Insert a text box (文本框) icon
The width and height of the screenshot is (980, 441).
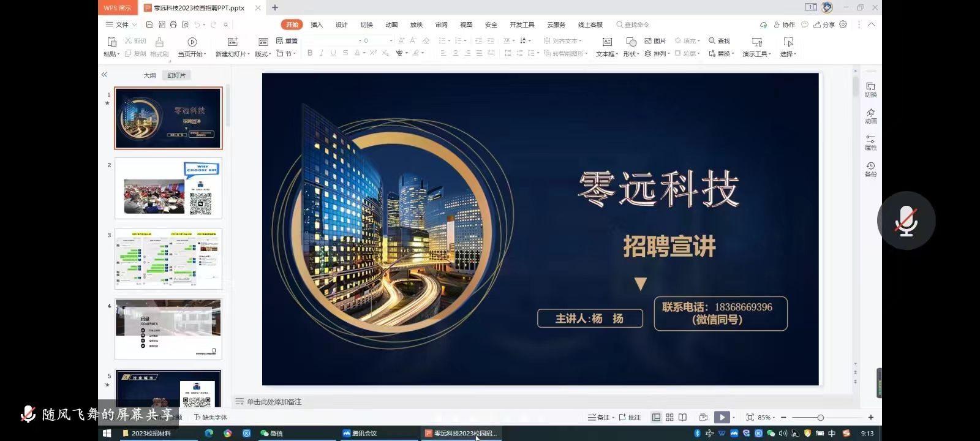607,42
